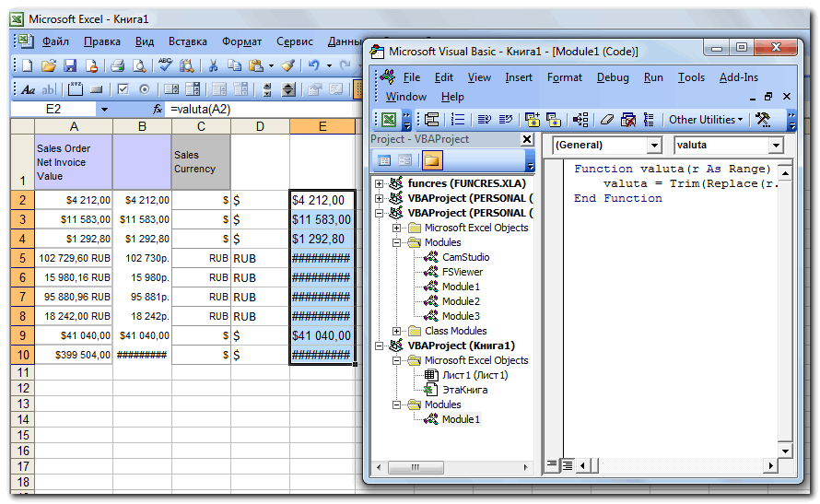Click the Name Box showing E2
Screen dimensions: 820x504
[53, 110]
